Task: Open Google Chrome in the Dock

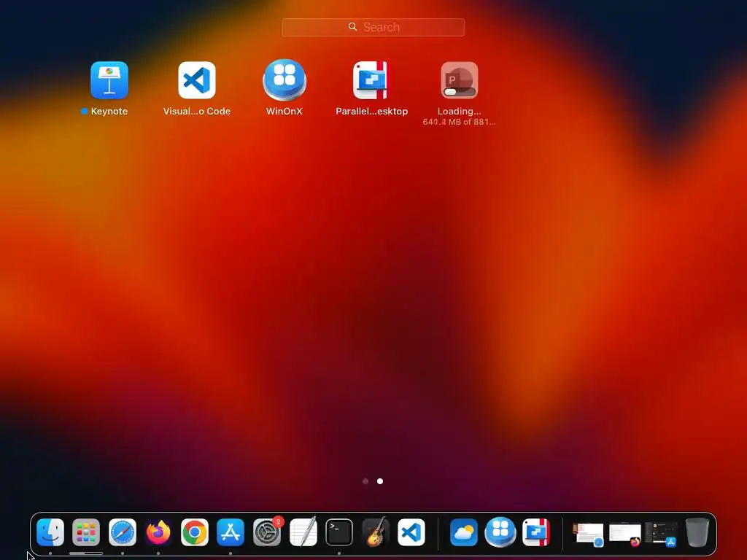Action: point(194,532)
